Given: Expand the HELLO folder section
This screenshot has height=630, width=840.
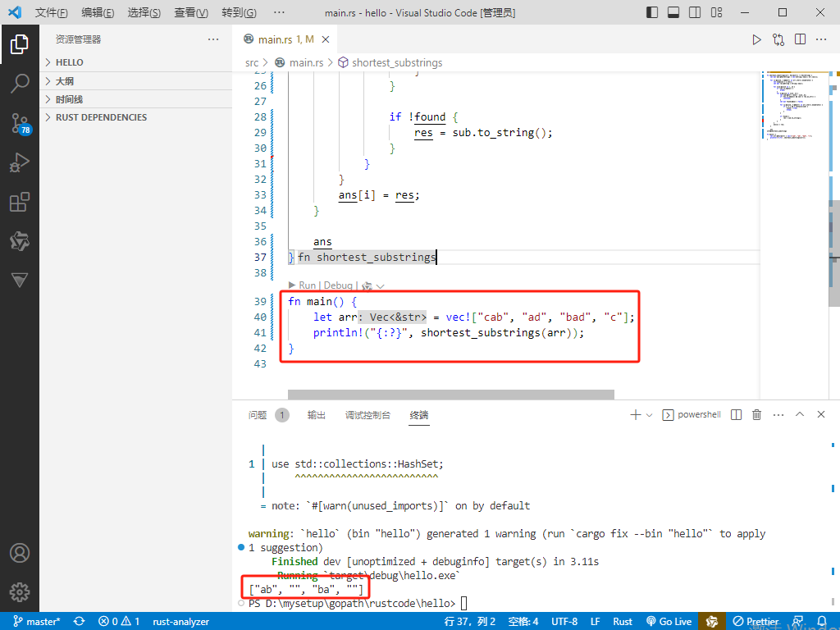Looking at the screenshot, I should pos(136,62).
